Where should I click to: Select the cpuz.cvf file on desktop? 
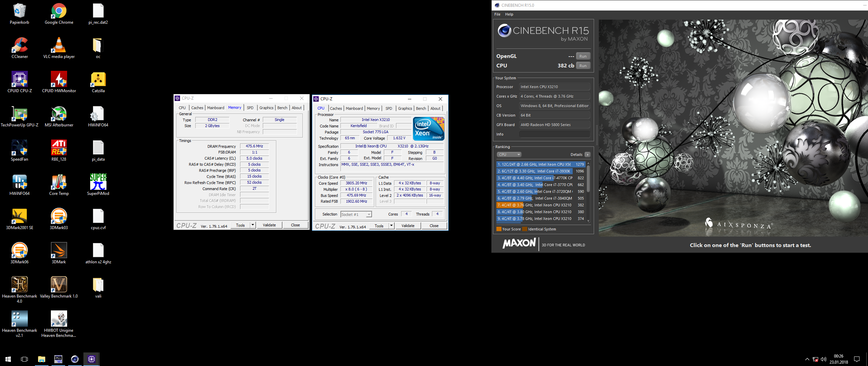[x=98, y=219]
